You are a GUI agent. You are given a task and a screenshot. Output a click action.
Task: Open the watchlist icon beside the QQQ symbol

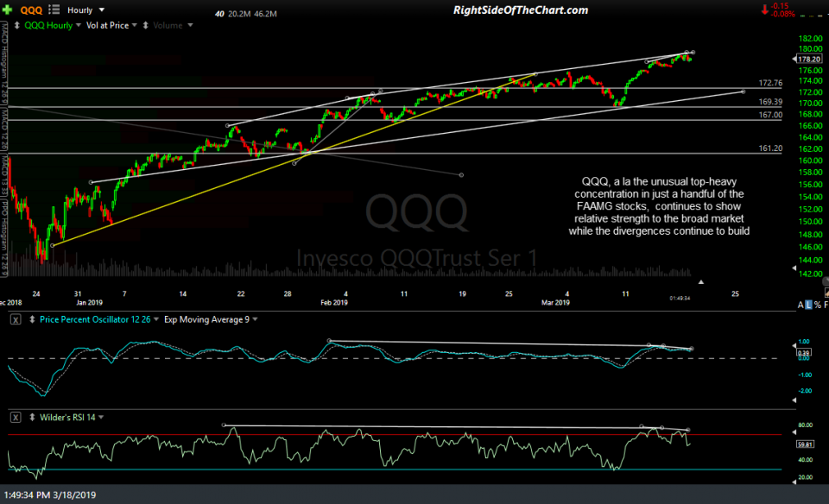click(x=52, y=9)
